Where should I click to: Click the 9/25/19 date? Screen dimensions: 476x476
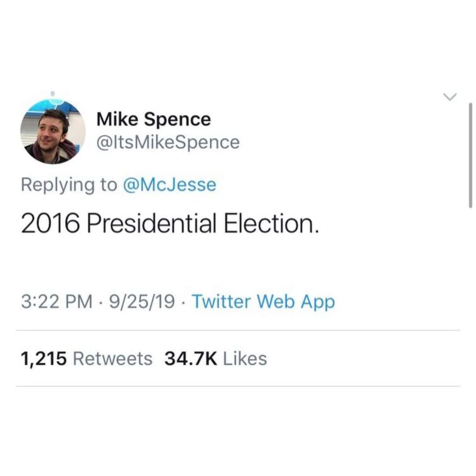pyautogui.click(x=142, y=301)
